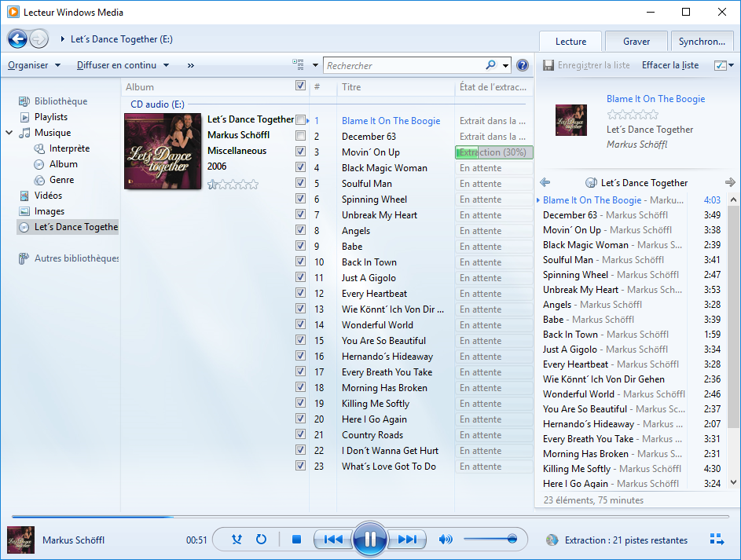Viewport: 741px width, 560px height.
Task: Open Images library
Action: pyautogui.click(x=50, y=211)
